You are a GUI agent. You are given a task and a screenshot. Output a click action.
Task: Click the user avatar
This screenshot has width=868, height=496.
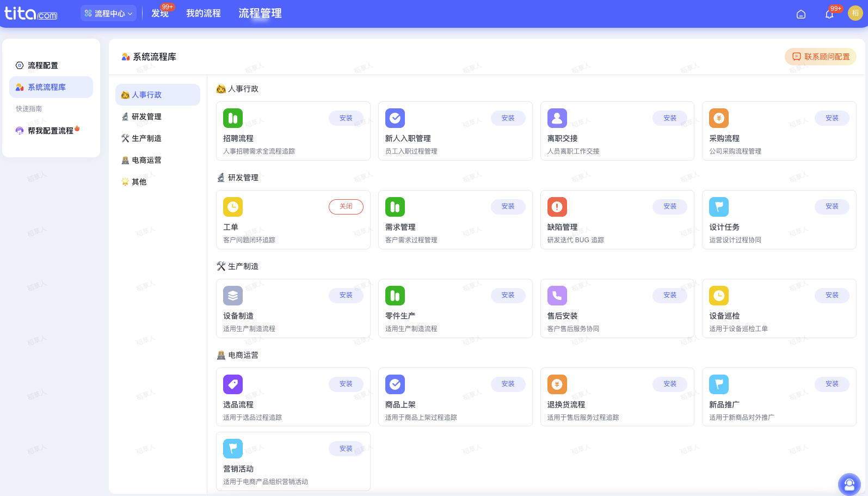pyautogui.click(x=855, y=14)
